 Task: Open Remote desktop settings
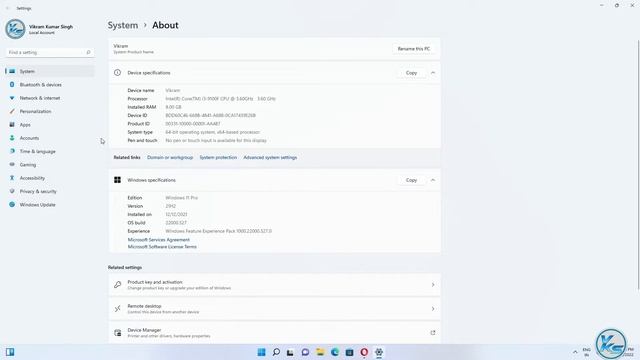point(274,309)
